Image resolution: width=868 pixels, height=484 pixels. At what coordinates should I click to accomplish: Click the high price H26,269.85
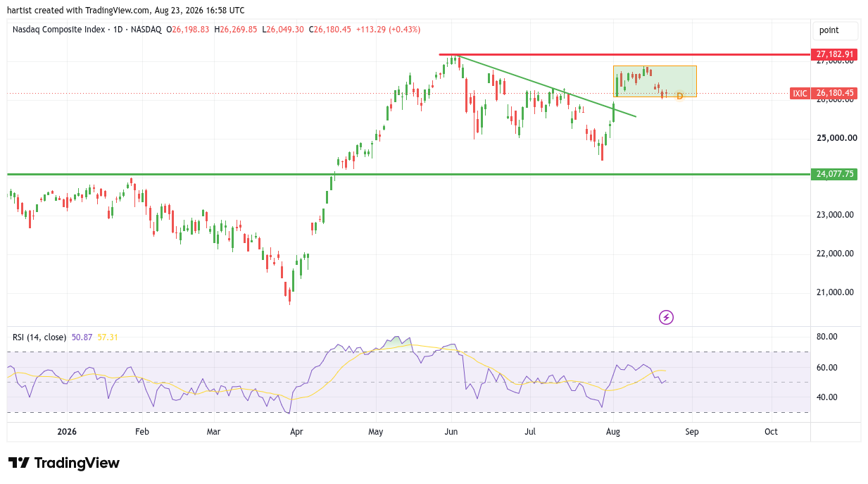236,30
